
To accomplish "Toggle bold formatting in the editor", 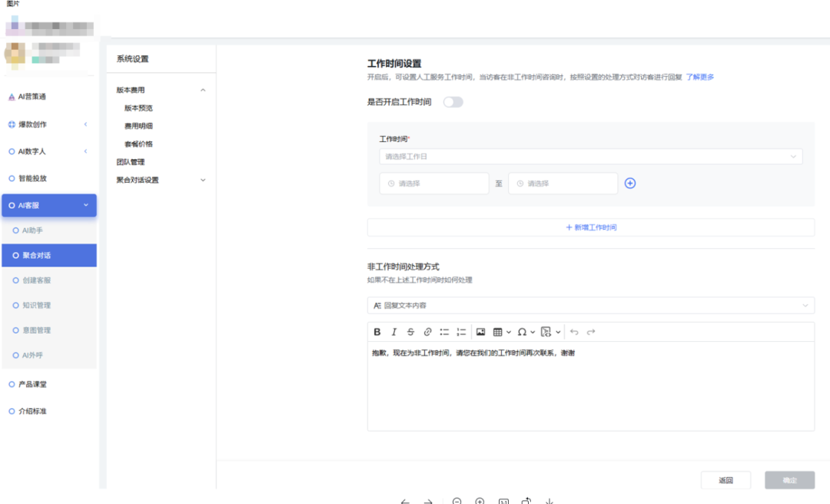I will [377, 332].
